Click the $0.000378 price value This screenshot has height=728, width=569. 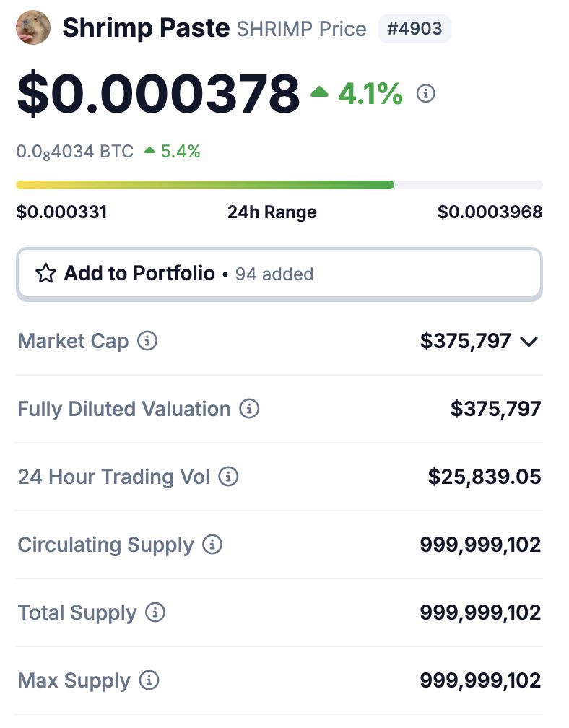158,94
